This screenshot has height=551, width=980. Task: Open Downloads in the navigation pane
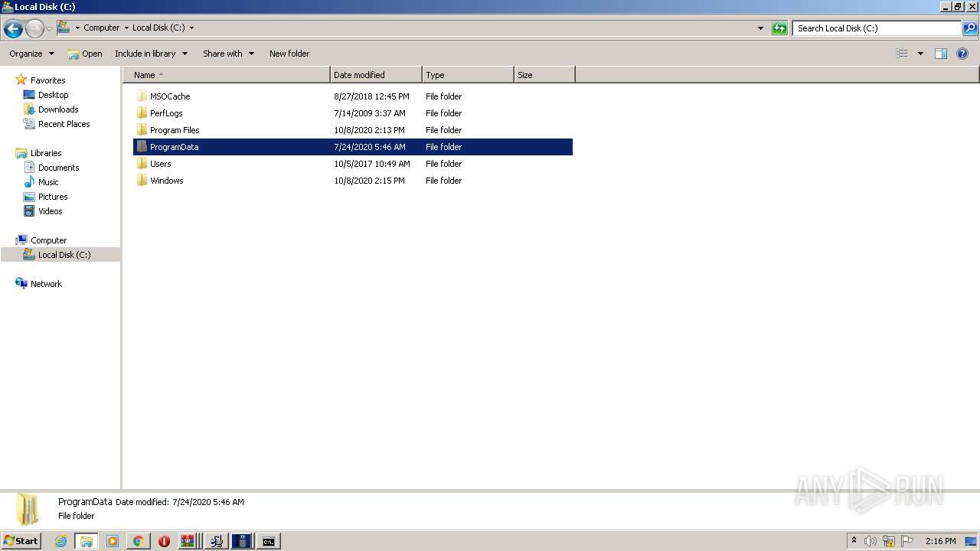(58, 109)
